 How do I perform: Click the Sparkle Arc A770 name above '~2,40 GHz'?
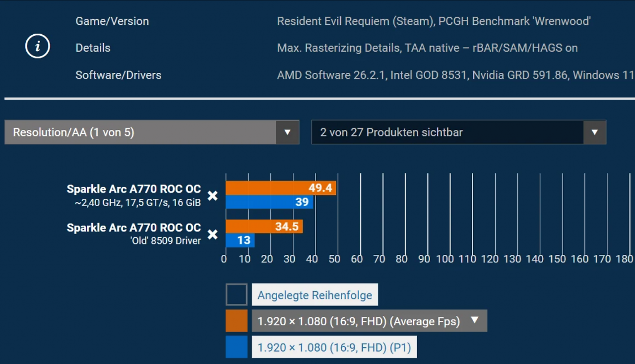coord(134,189)
